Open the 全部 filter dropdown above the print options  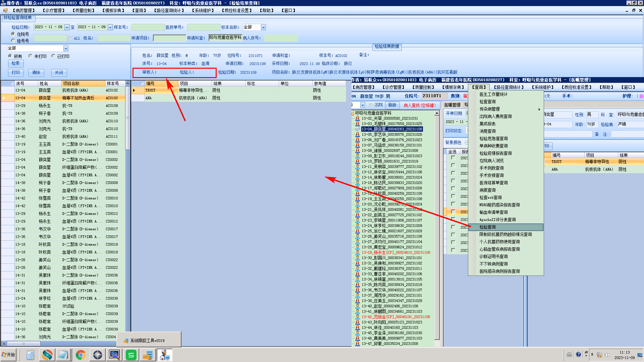point(66,49)
